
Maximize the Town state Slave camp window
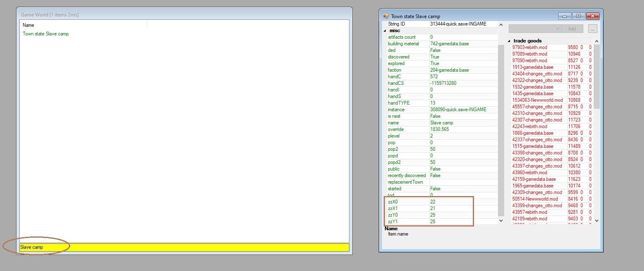(x=578, y=16)
